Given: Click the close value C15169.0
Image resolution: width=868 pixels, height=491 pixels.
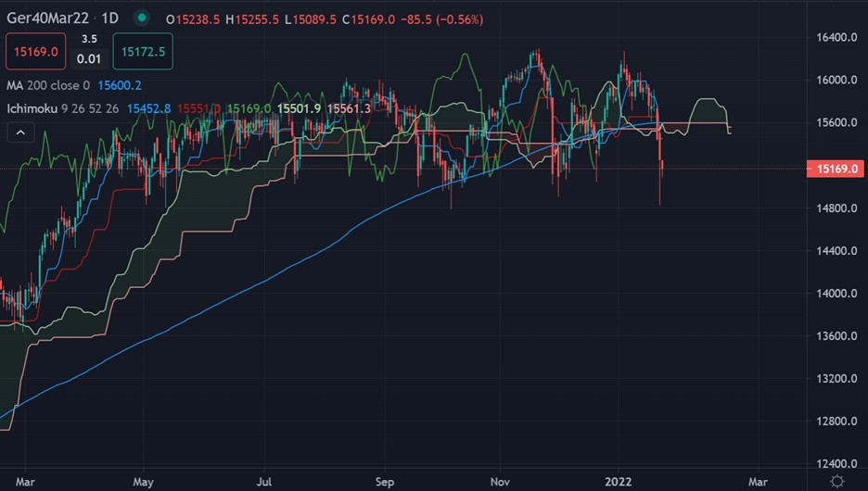Looking at the screenshot, I should pos(369,19).
